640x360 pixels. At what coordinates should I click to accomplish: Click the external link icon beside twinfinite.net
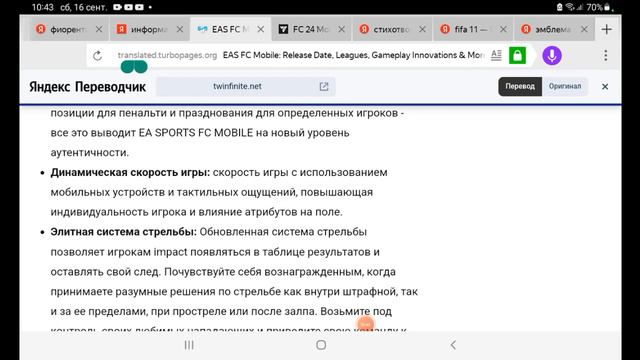(324, 87)
